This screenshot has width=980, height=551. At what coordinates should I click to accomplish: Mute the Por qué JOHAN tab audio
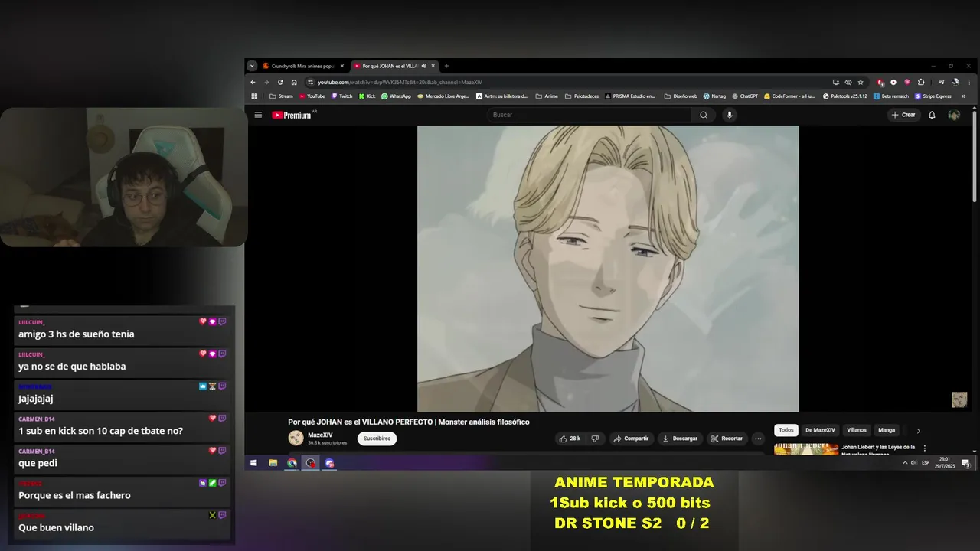[423, 66]
